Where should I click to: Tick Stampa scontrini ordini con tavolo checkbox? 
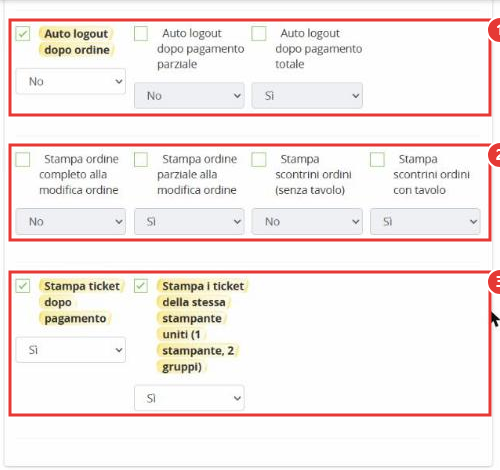click(377, 159)
